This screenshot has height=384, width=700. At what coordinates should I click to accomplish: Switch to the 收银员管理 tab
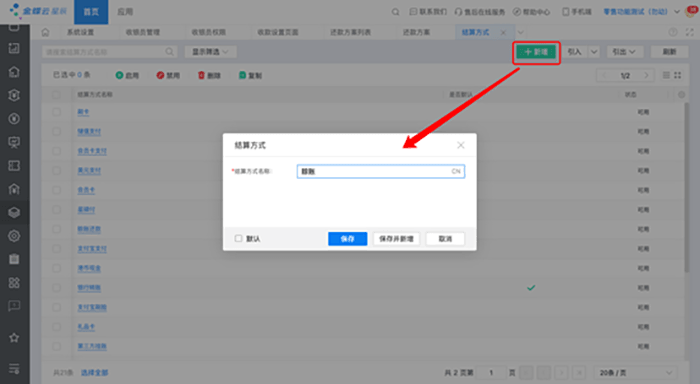point(142,32)
